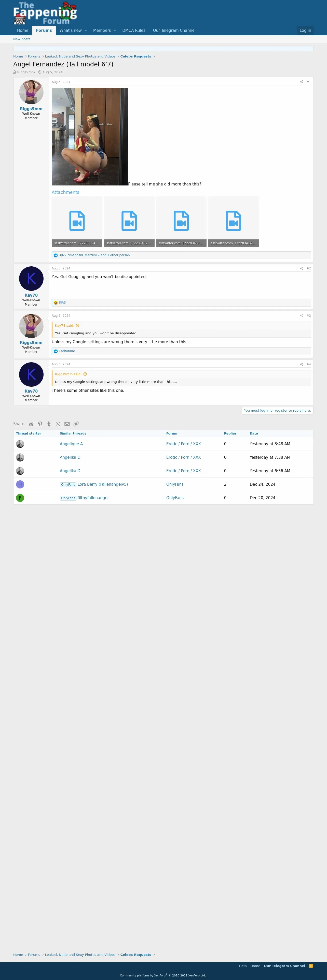Open Forums in the footer breadcrumb
The image size is (327, 980).
34,955
